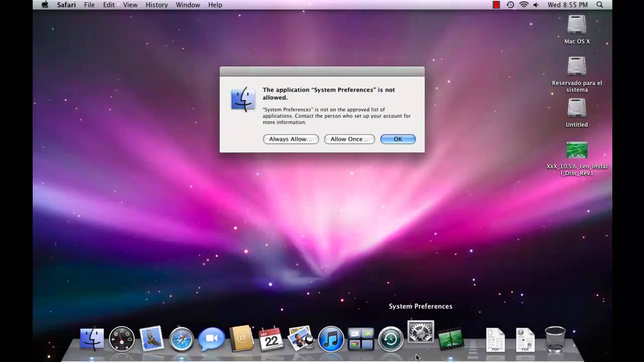Launch iPhoto from the Dock
The image size is (644, 362).
pos(301,339)
